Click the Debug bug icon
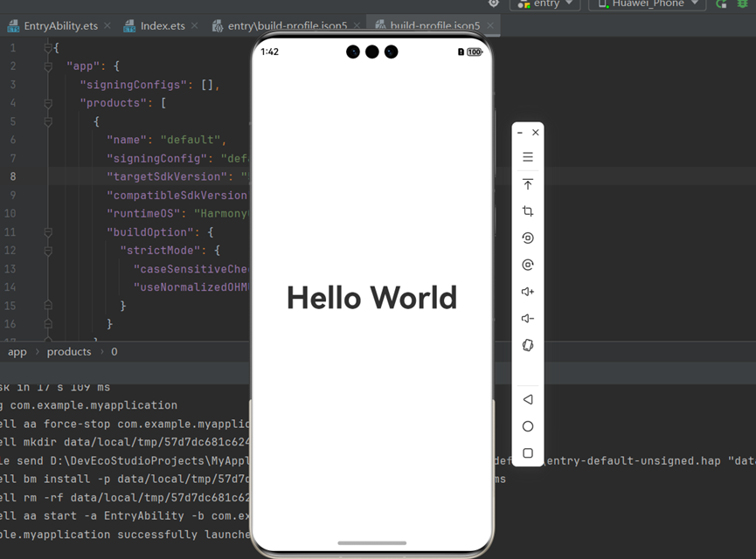The height and width of the screenshot is (559, 756). [743, 3]
